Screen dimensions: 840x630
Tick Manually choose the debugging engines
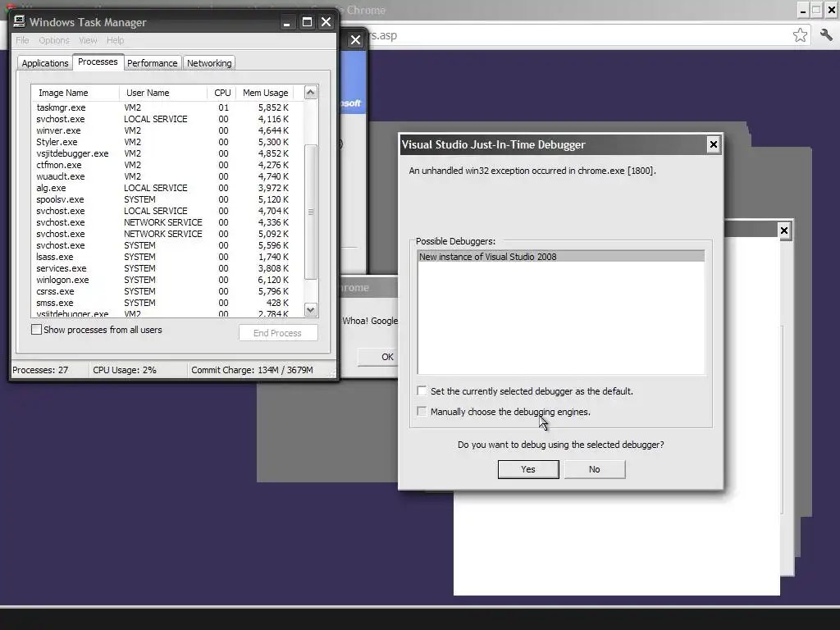[422, 412]
